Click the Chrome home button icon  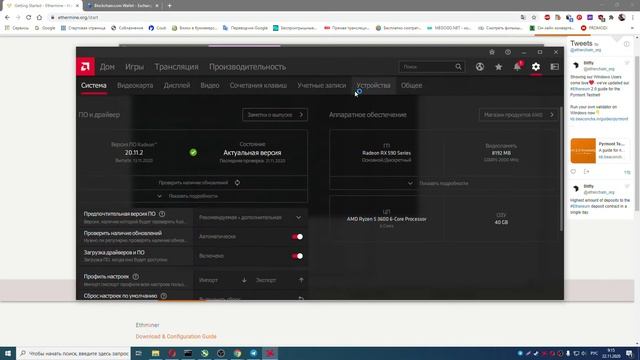(39, 18)
